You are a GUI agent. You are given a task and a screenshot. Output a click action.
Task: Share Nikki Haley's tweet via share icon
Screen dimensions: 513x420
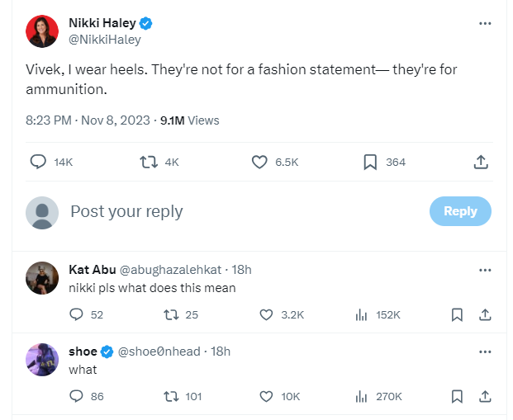click(x=481, y=162)
